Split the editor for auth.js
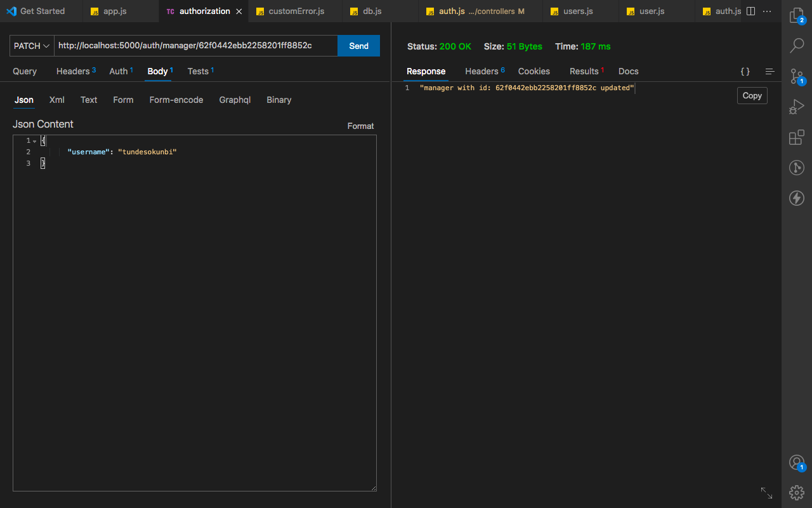 (x=750, y=11)
